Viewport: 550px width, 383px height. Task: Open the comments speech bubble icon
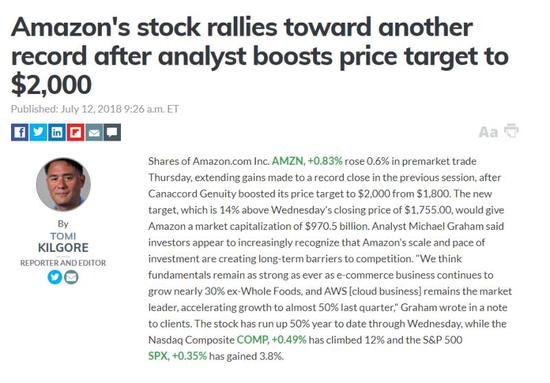pos(112,132)
